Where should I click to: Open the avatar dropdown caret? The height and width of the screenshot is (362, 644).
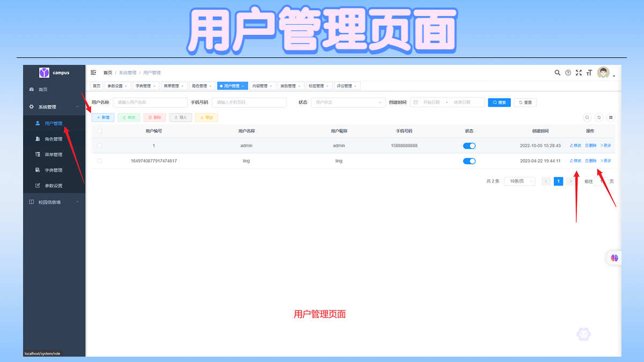pyautogui.click(x=614, y=76)
